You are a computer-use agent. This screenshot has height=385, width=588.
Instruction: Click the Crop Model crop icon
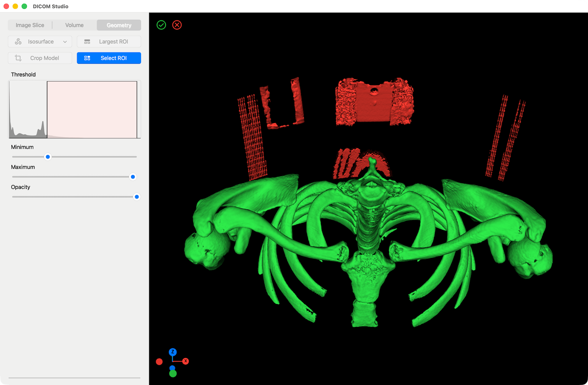[18, 58]
